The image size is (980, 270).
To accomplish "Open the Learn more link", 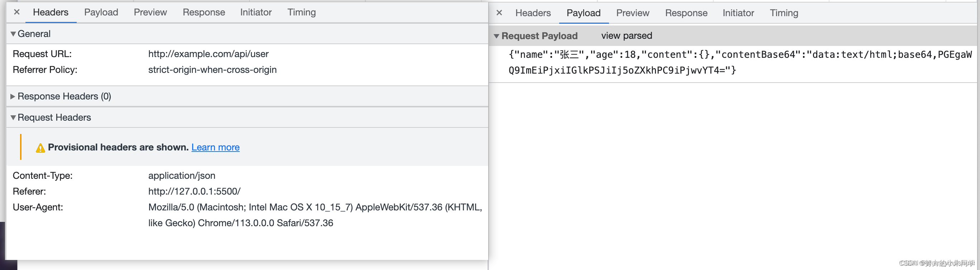I will pos(215,147).
